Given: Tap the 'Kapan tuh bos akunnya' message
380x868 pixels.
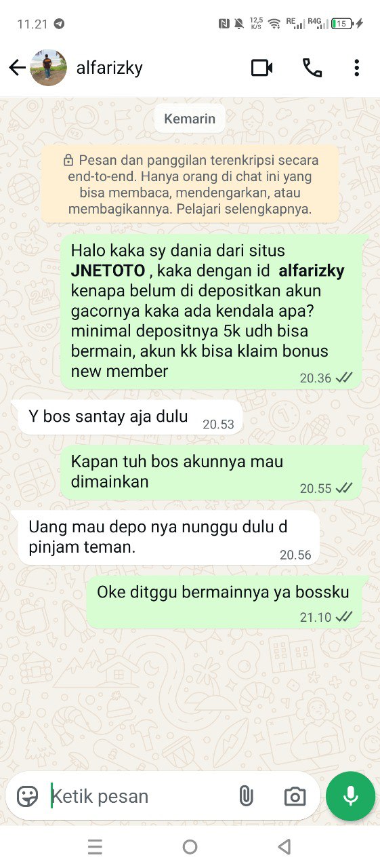Looking at the screenshot, I should click(211, 473).
